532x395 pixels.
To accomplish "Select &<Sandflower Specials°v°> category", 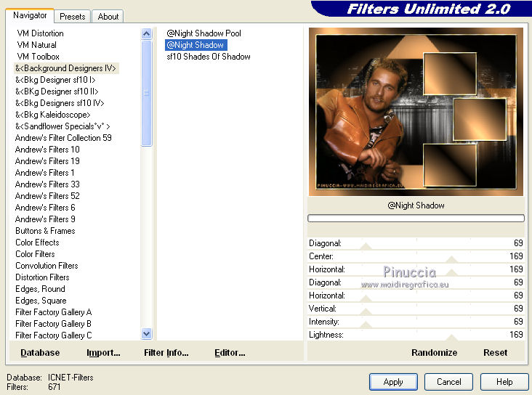I will pos(63,126).
